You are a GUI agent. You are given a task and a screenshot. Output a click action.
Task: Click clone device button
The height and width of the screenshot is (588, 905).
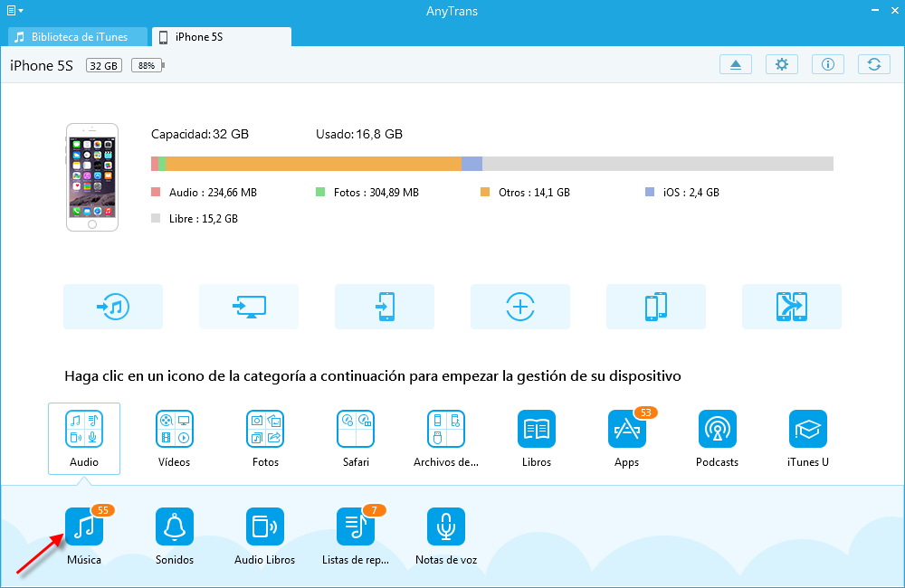click(791, 307)
